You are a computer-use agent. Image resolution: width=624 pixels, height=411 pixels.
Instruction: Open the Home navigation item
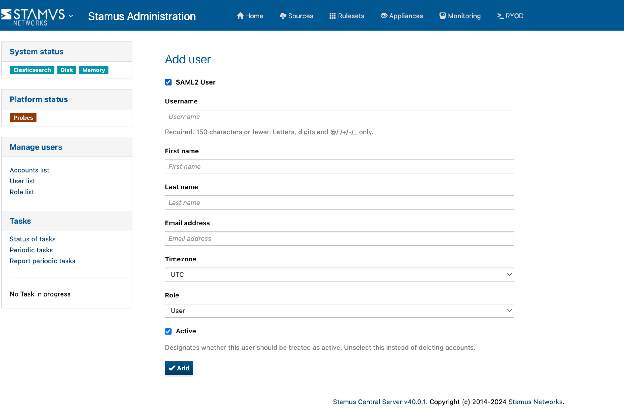click(x=250, y=17)
